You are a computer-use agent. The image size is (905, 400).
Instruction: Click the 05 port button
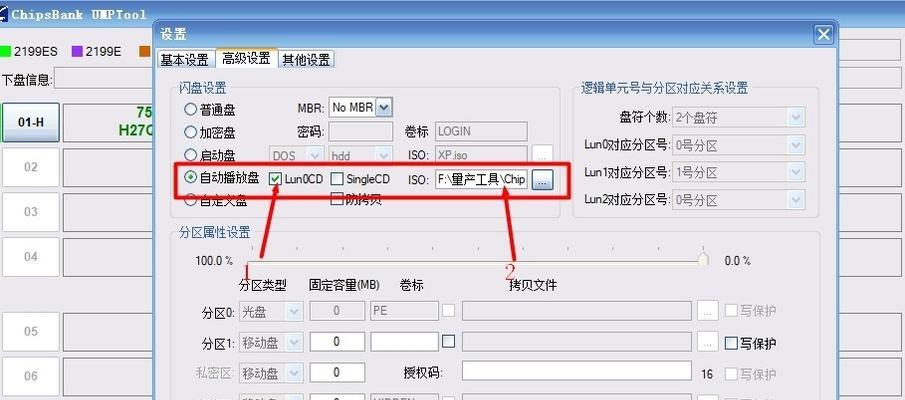pos(31,332)
